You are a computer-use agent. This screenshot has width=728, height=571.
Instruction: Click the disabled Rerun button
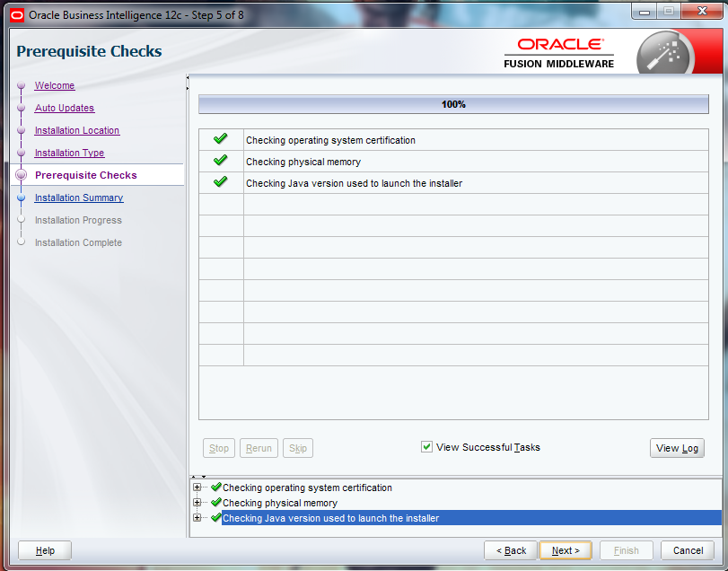point(259,448)
